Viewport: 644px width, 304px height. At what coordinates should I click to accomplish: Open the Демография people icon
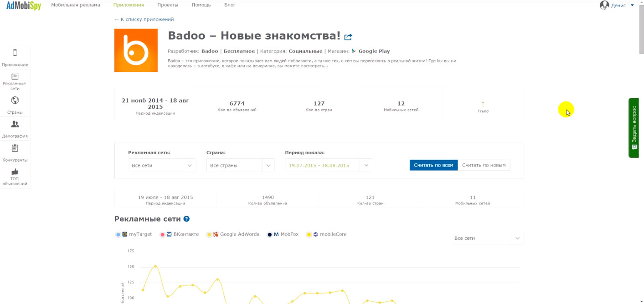click(15, 124)
